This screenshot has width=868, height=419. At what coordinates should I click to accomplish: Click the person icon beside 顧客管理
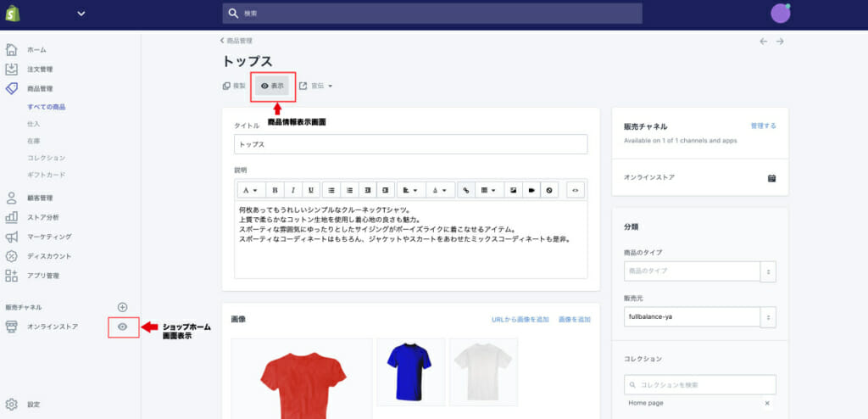click(11, 198)
